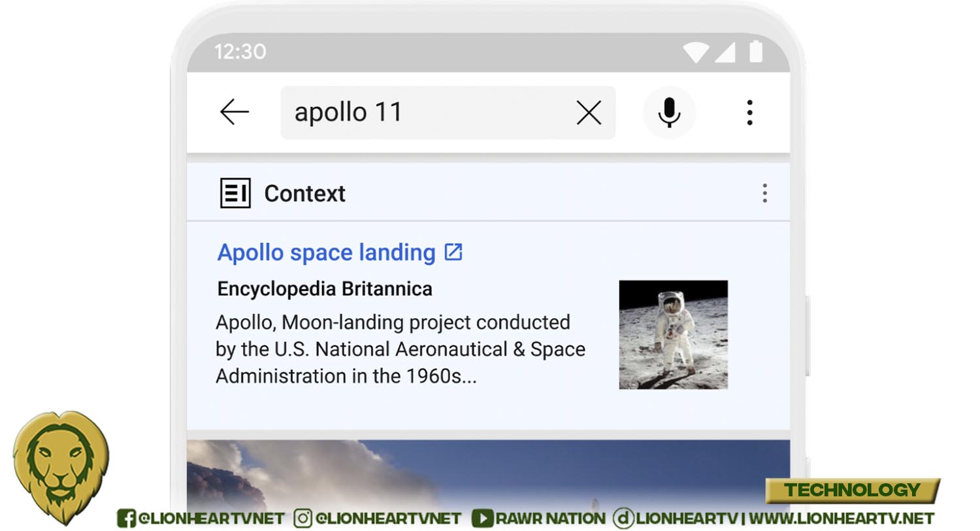
Task: Open the top bar three-dot menu
Action: coord(749,112)
